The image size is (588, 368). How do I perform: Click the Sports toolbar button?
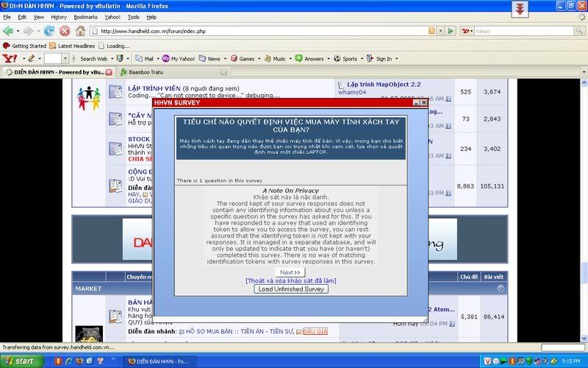(x=345, y=59)
